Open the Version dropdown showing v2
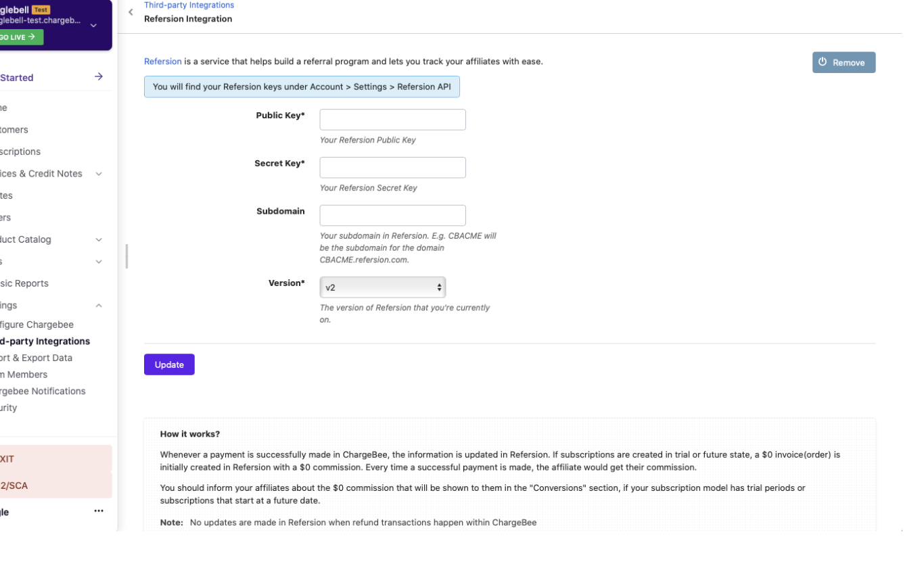The height and width of the screenshot is (572, 924). point(383,287)
